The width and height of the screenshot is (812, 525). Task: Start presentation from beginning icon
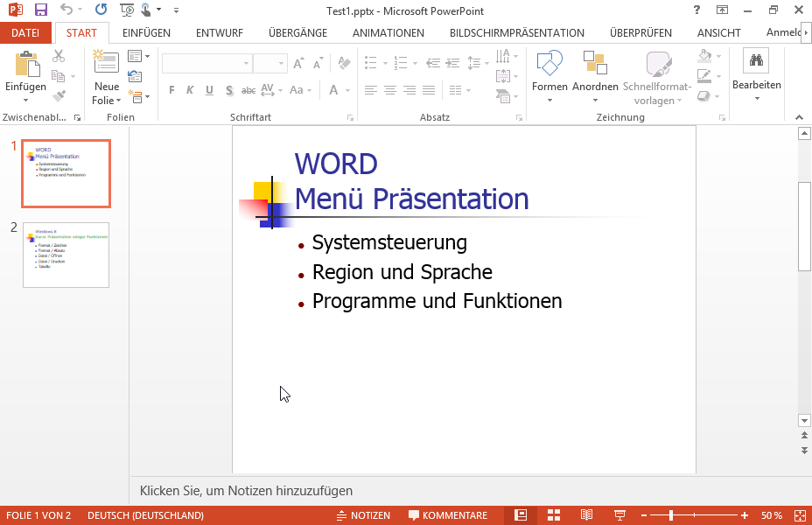(126, 10)
